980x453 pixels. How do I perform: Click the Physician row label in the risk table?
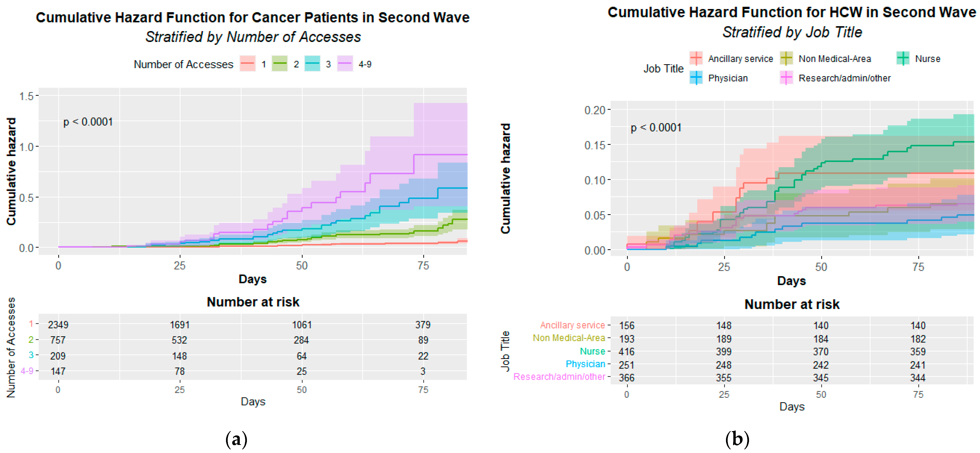click(585, 364)
